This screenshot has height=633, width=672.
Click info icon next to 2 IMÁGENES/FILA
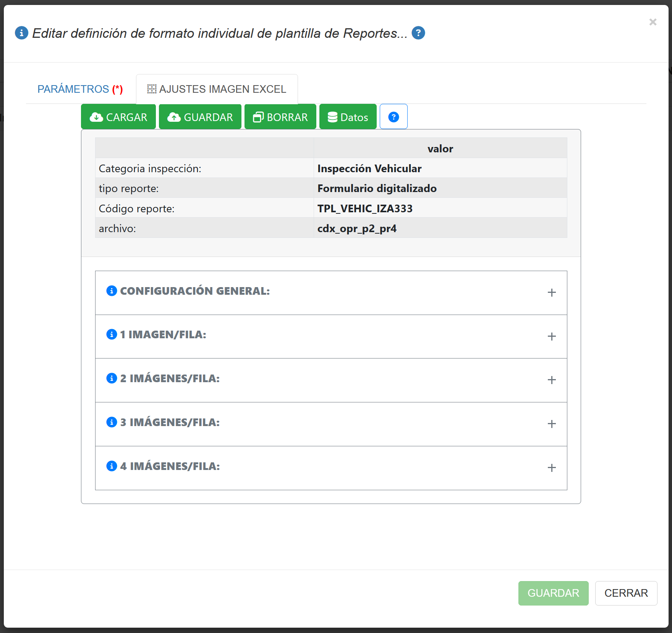click(x=112, y=378)
